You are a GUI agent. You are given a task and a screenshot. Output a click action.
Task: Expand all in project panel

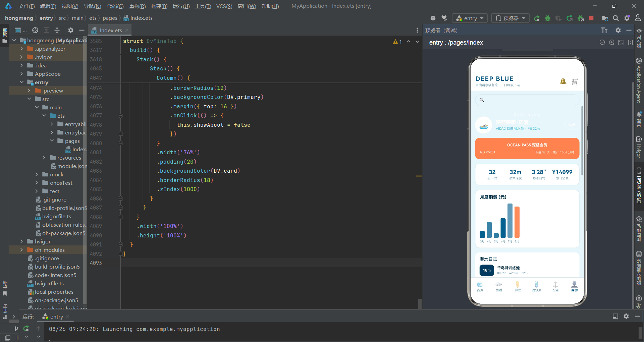(x=46, y=30)
